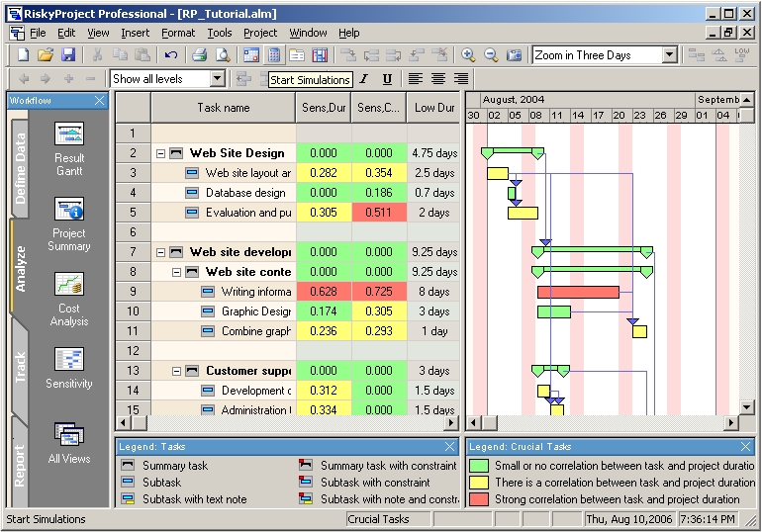The width and height of the screenshot is (762, 532).
Task: Open the Project menu
Action: (x=260, y=33)
